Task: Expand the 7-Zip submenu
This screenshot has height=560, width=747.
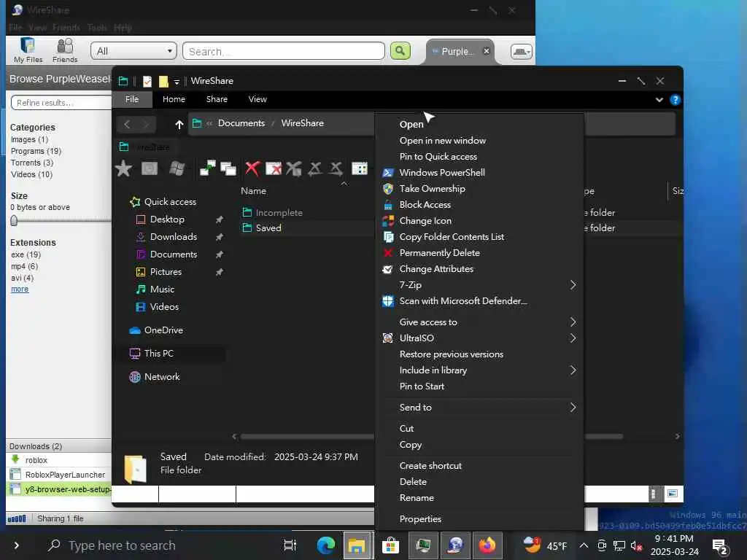Action: pyautogui.click(x=573, y=285)
